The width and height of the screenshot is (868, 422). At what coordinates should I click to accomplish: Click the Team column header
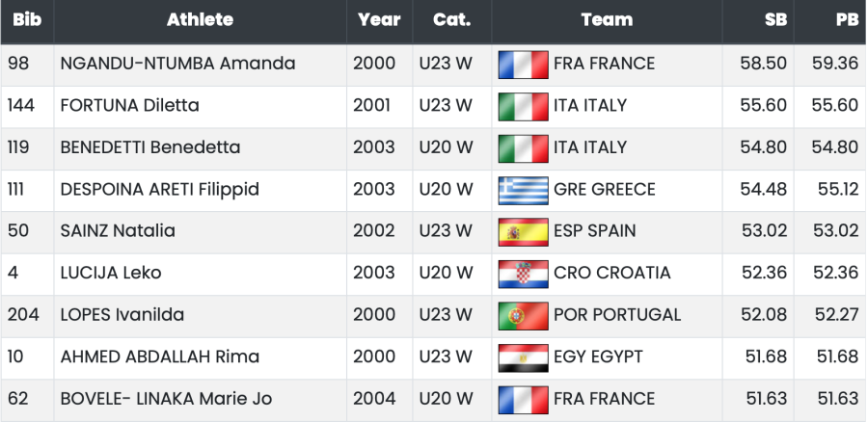607,20
